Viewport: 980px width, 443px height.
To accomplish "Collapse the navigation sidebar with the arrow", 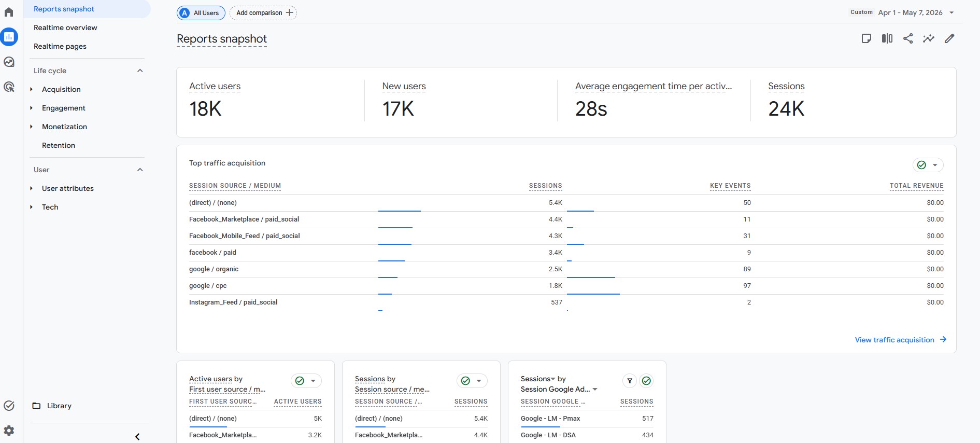I will tap(137, 437).
